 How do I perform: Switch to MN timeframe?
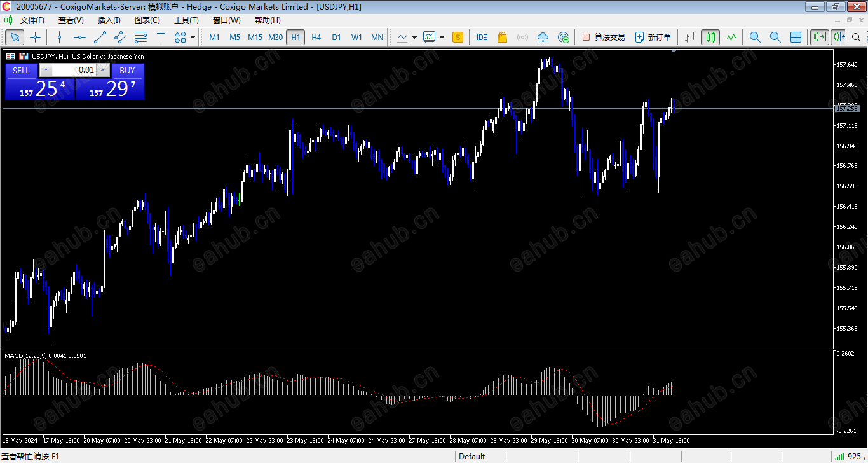(x=377, y=37)
